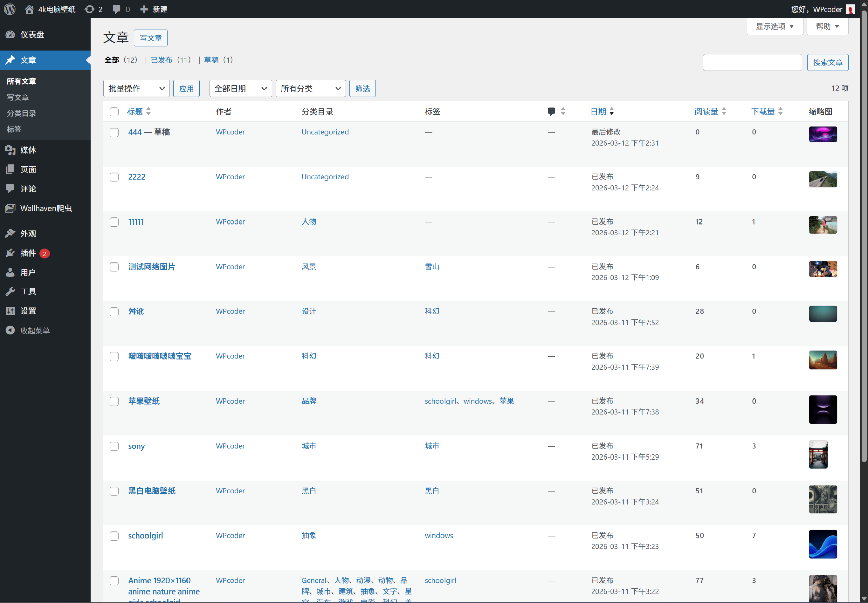868x603 pixels.
Task: Click the 写文章 button beside the heading
Action: [x=150, y=38]
